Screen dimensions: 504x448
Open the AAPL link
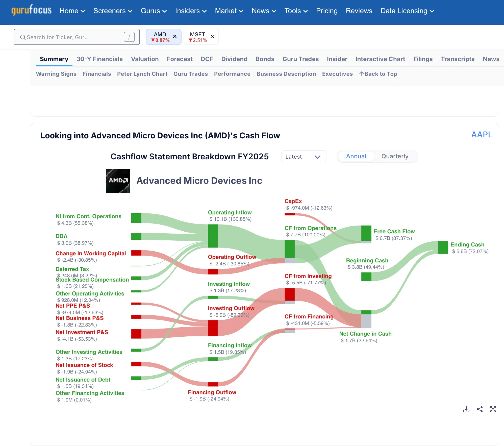tap(482, 135)
